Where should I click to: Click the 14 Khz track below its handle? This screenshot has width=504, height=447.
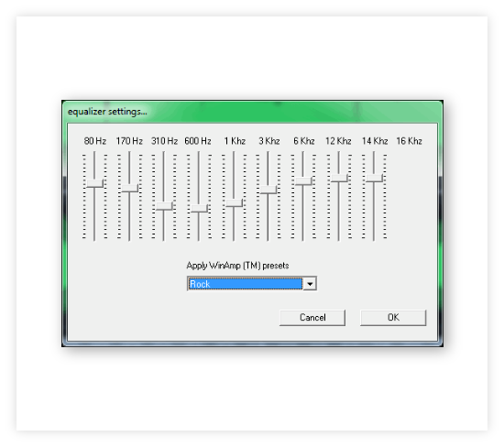[x=374, y=212]
